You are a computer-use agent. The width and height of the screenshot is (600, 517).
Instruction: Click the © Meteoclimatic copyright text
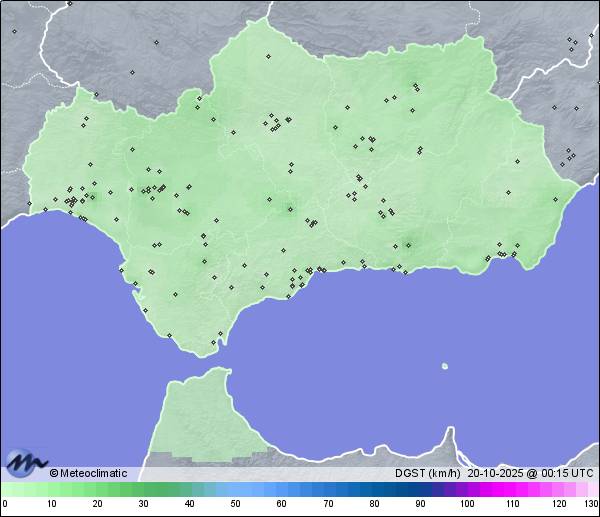[x=88, y=473]
